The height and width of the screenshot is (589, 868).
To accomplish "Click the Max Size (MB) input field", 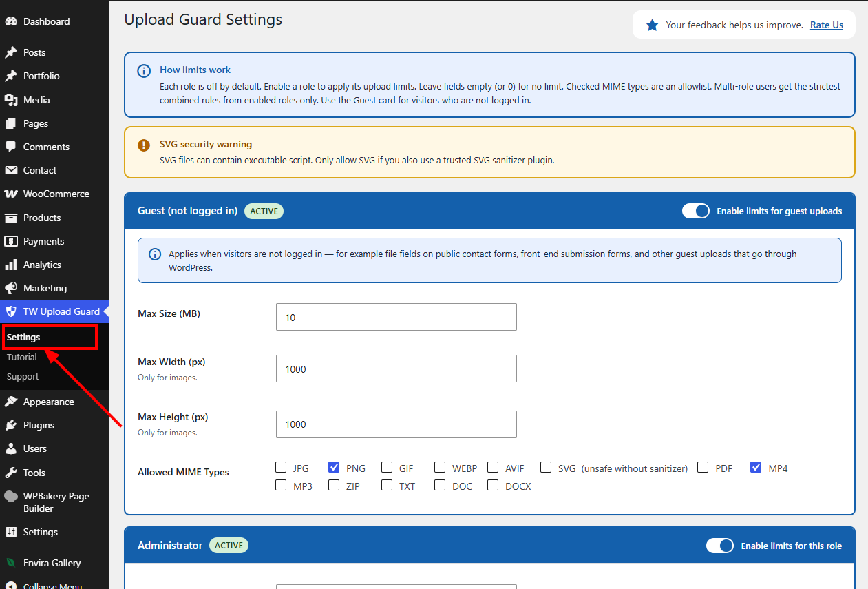I will click(396, 317).
